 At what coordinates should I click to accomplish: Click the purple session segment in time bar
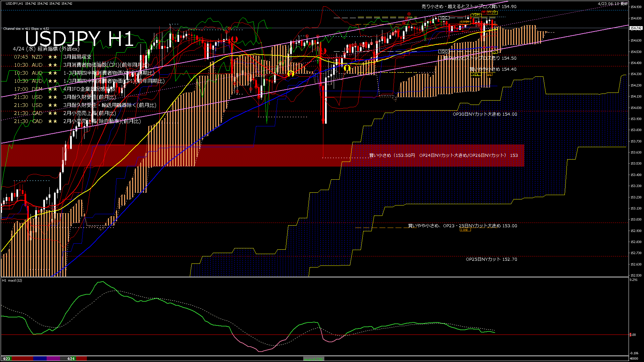point(53,359)
